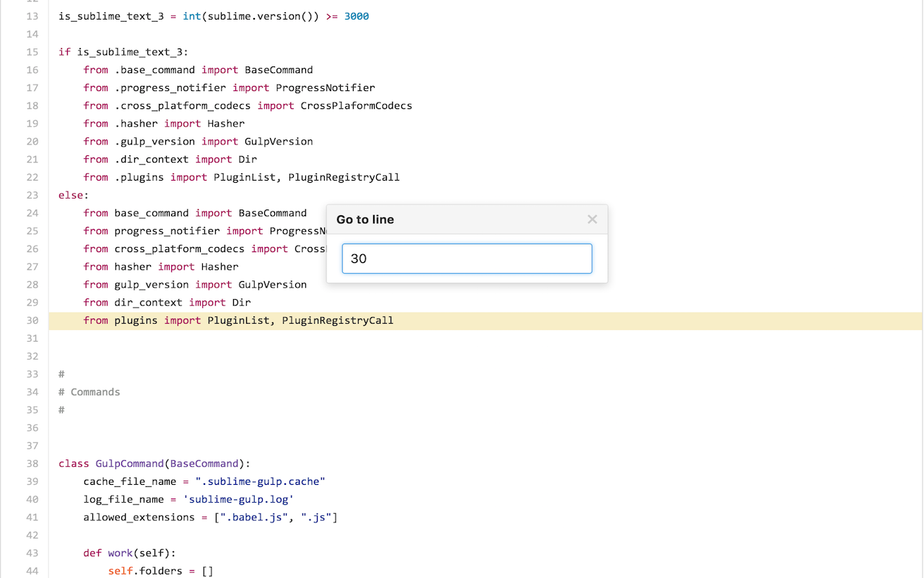Select the .sublime-gulp.cache string
Viewport: 924px width, 578px height.
[260, 481]
